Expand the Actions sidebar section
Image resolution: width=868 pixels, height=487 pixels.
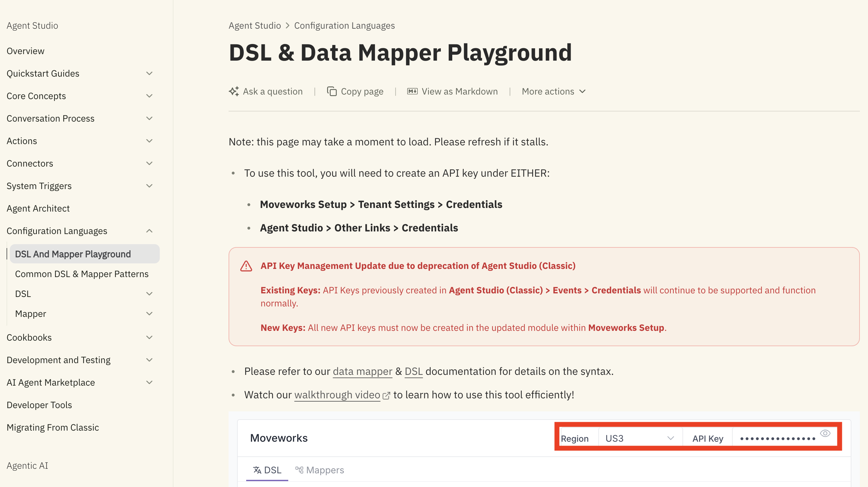tap(149, 141)
